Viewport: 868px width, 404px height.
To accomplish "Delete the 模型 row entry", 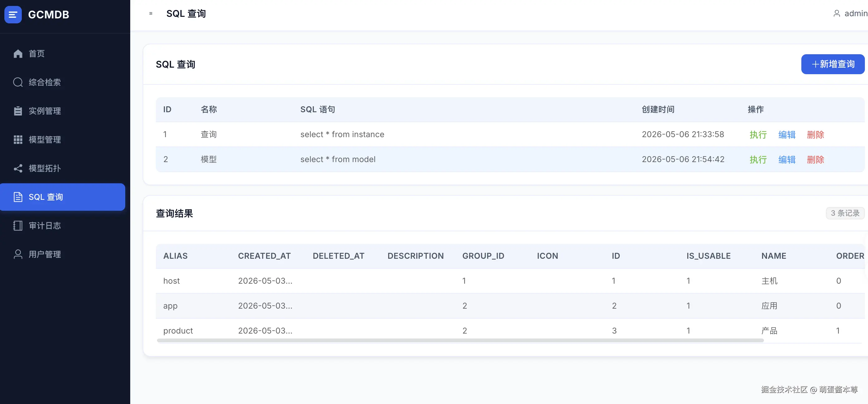I will [815, 160].
